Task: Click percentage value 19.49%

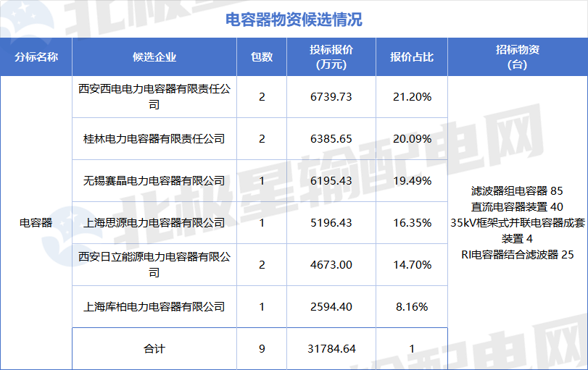Action: pyautogui.click(x=412, y=181)
